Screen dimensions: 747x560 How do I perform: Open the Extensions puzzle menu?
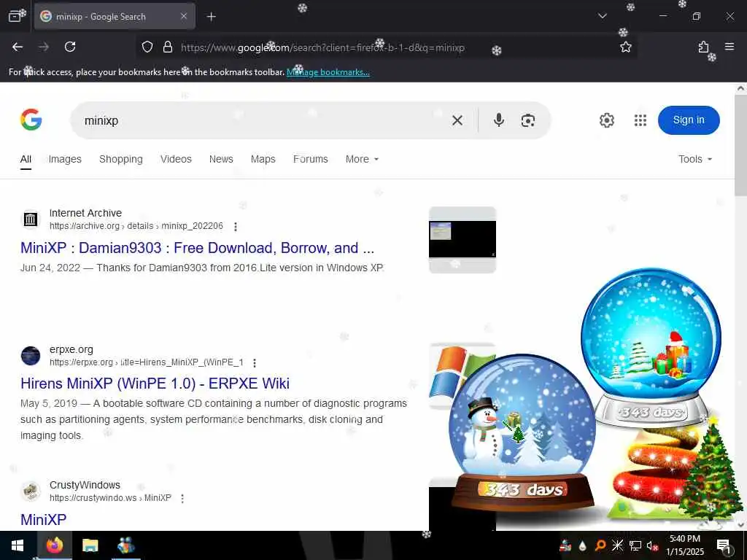703,47
